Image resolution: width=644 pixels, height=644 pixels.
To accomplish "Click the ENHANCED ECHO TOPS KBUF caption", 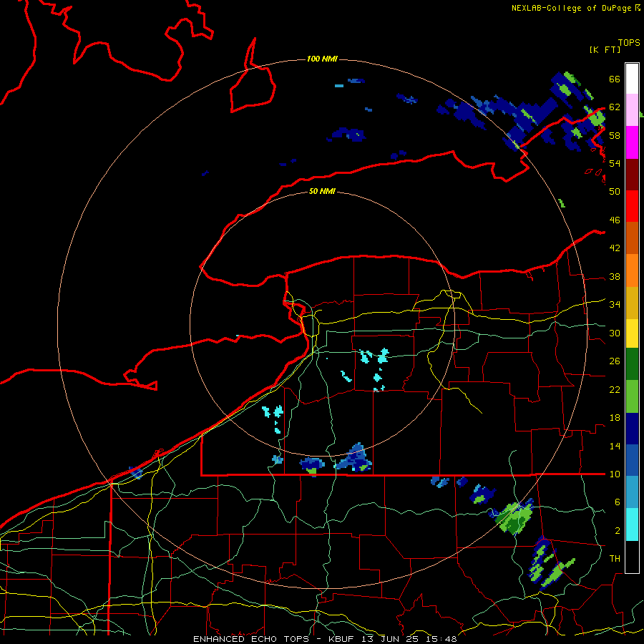I will click(x=325, y=639).
